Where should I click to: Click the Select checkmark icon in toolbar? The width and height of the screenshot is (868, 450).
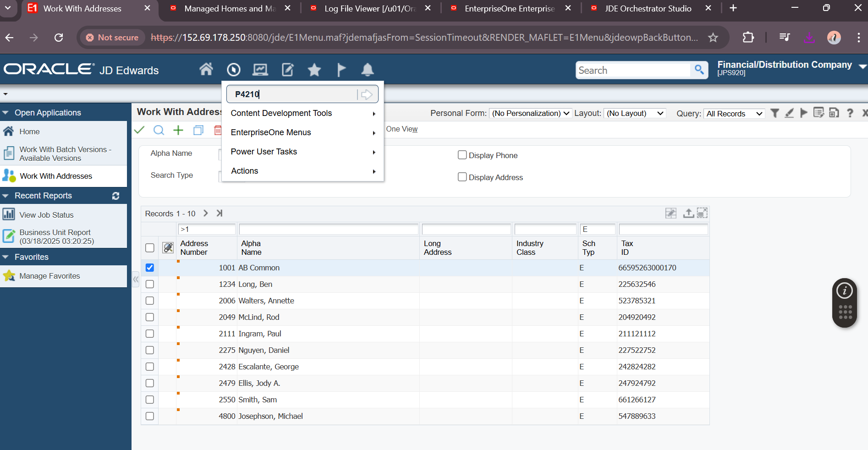139,130
